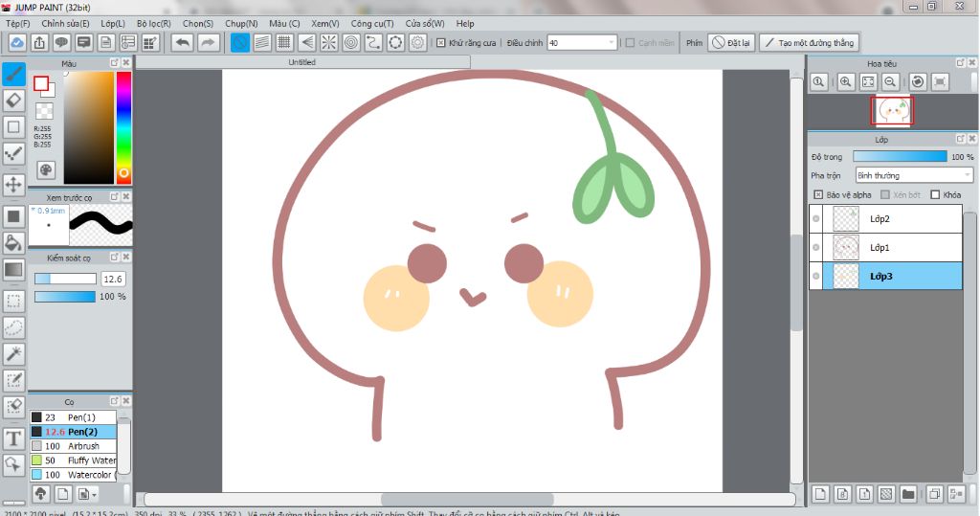
Task: Open the Điều chỉnh value dropdown
Action: click(612, 42)
